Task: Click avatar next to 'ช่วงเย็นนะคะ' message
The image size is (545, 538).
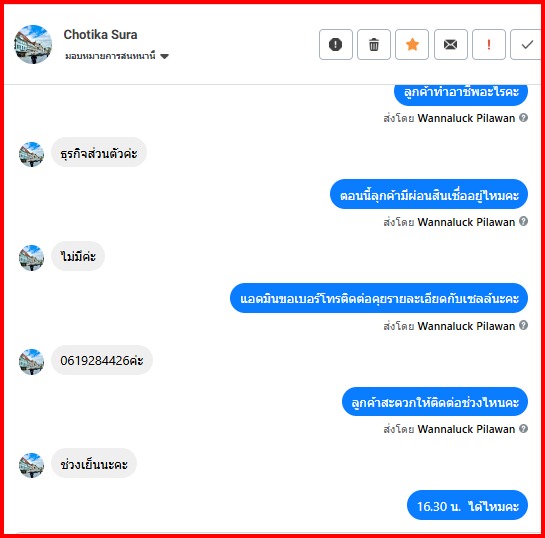Action: [31, 465]
